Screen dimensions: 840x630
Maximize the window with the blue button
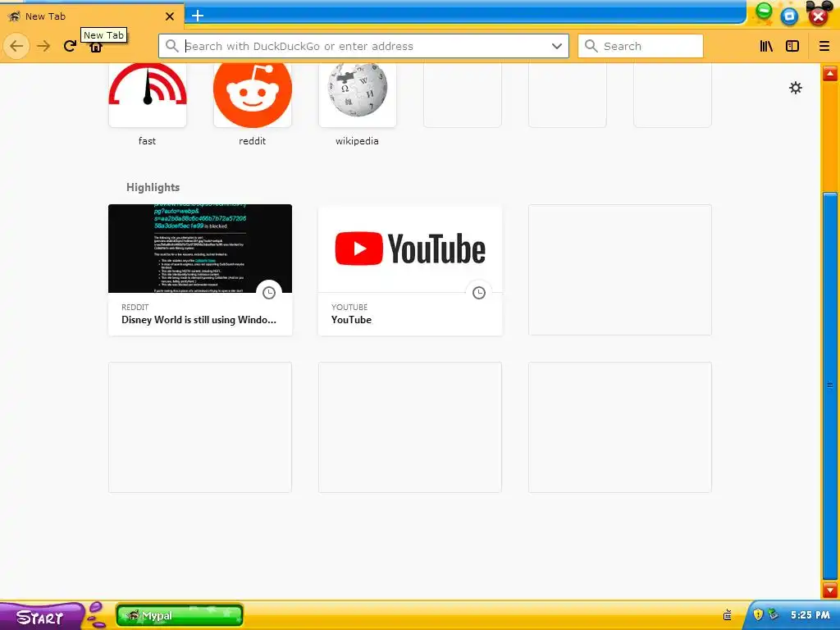tap(789, 16)
